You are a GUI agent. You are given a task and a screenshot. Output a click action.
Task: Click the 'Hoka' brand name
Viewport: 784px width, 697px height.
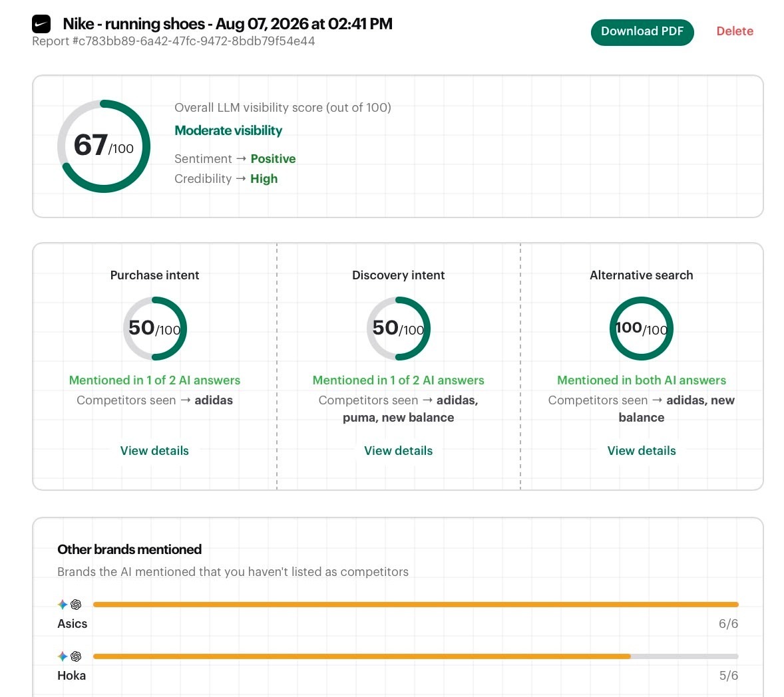coord(71,676)
